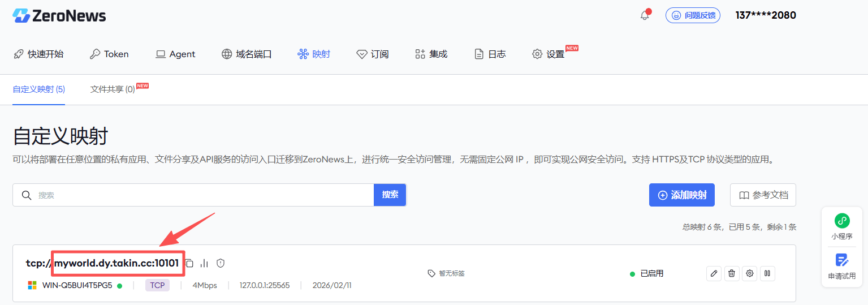Click the WIN-Q5BUI4T5PG5 agent name

coord(77,285)
